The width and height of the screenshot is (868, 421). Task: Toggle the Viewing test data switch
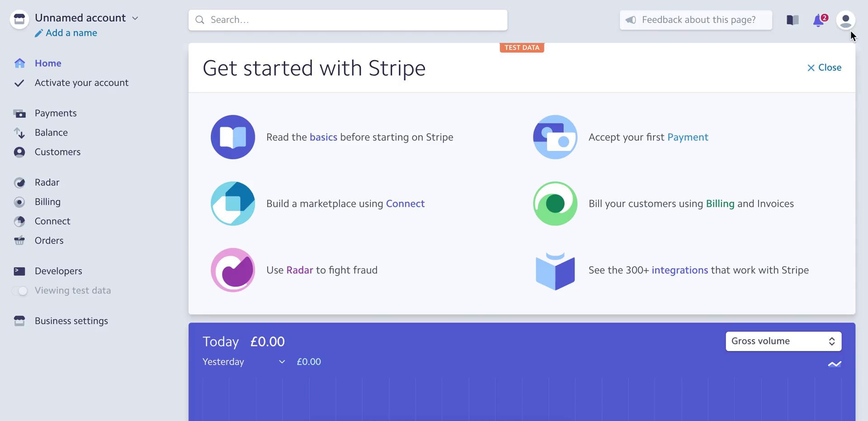(19, 291)
